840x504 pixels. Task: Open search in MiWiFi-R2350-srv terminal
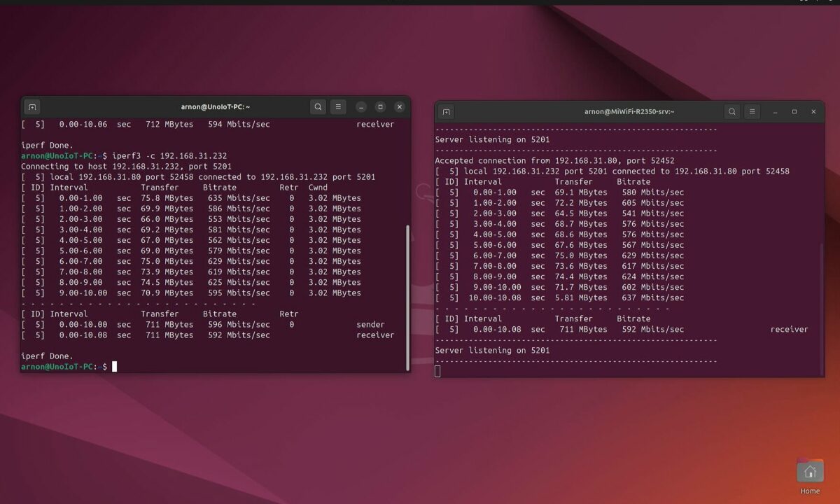[x=731, y=112]
